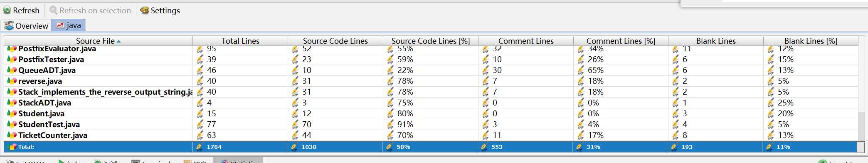Select the PostfixEvaluator.java row name

pos(57,49)
